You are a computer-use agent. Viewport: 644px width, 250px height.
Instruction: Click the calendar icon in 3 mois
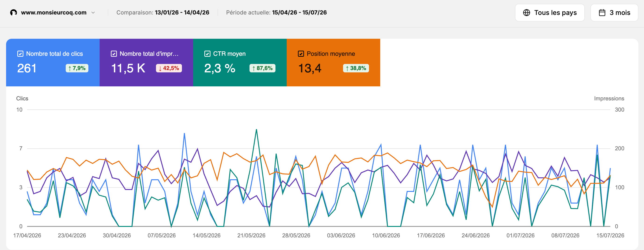click(x=602, y=13)
